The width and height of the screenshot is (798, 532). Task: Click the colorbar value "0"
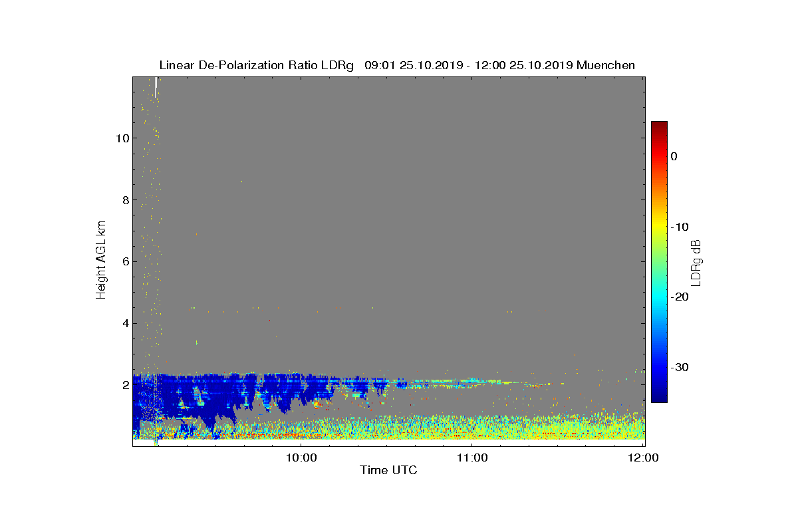[x=674, y=156]
